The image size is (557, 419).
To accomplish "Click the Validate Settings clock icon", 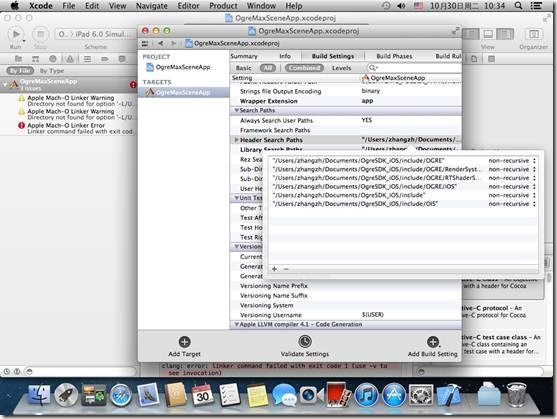I will (305, 342).
